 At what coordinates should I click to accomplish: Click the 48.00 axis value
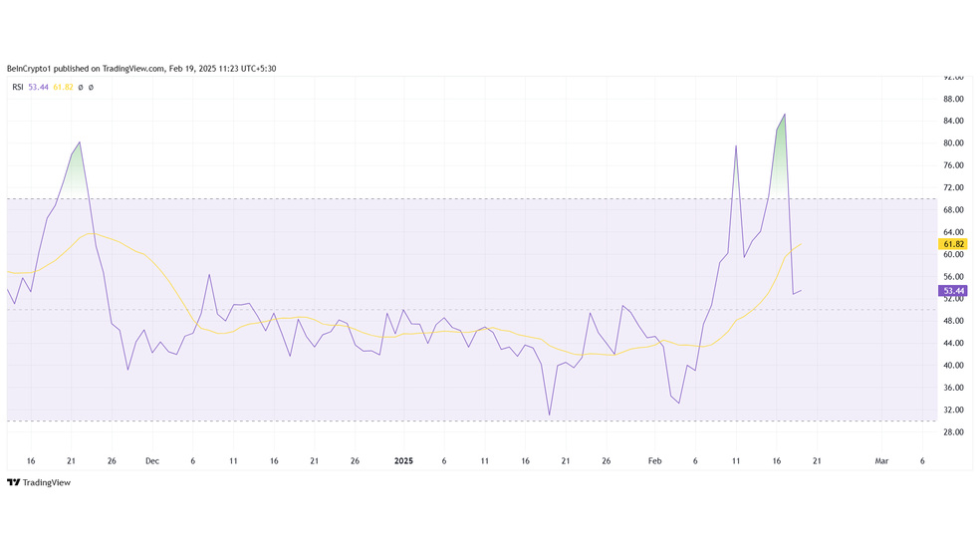[x=953, y=321]
